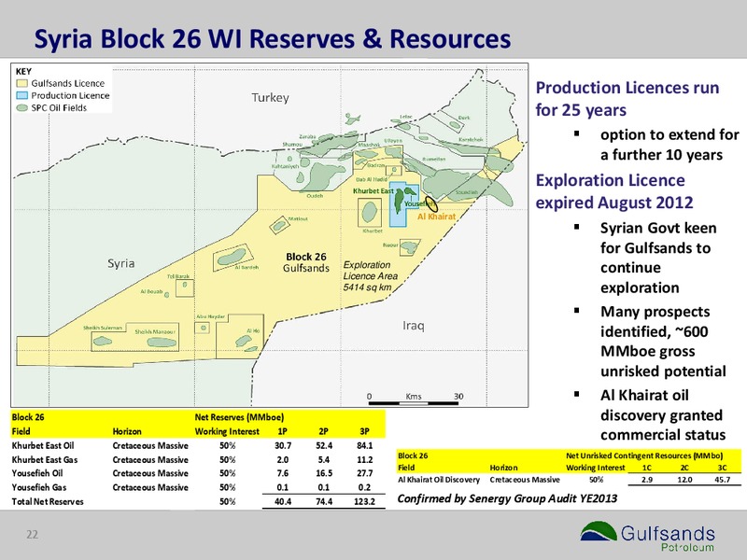The image size is (747, 560).
Task: Click the '16.5' value in Yousefieh Oil row
Action: tap(324, 473)
